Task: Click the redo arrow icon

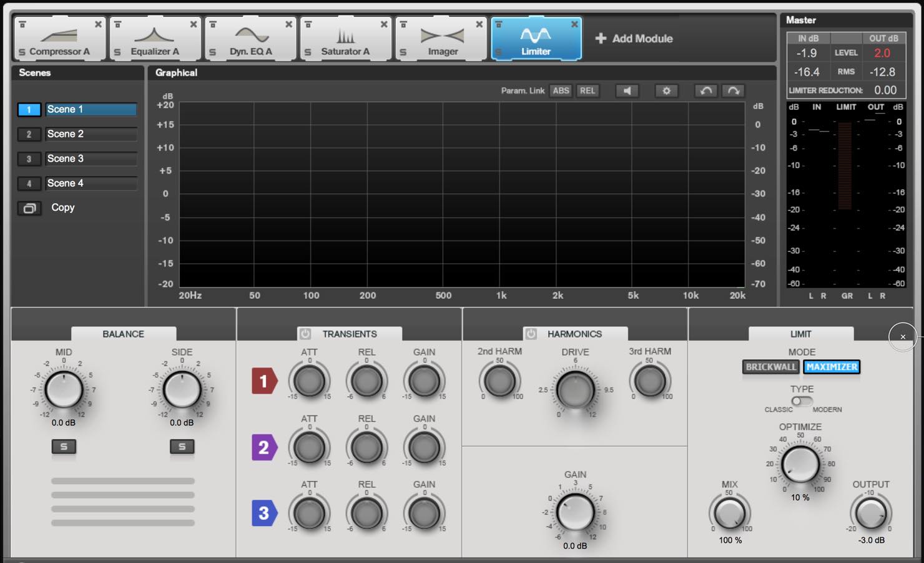Action: click(734, 91)
